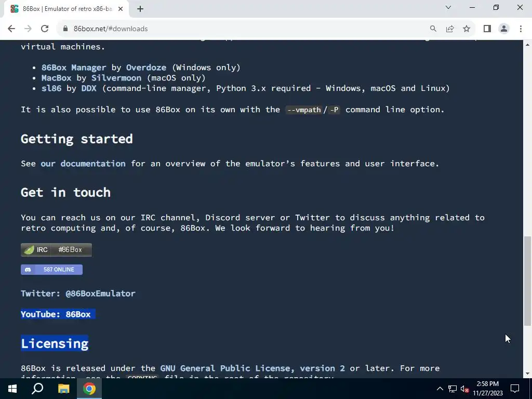532x399 pixels.
Task: Open Chrome side panel
Action: (x=487, y=29)
